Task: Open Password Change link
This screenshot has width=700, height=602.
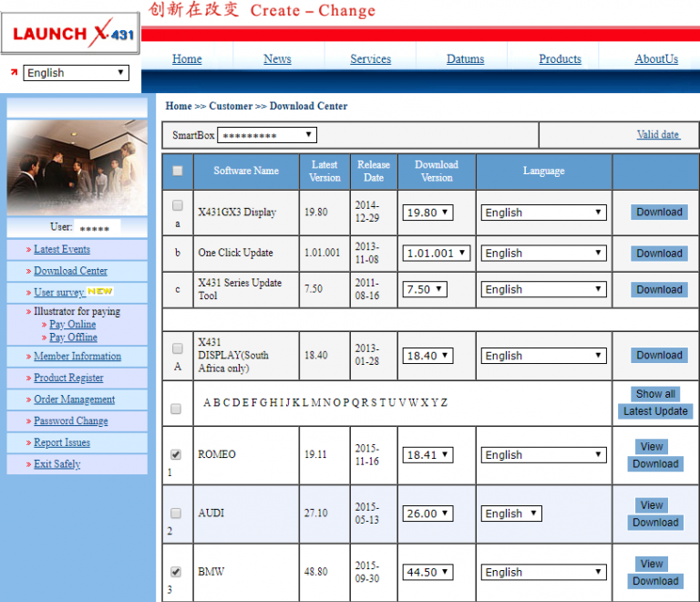Action: [71, 420]
